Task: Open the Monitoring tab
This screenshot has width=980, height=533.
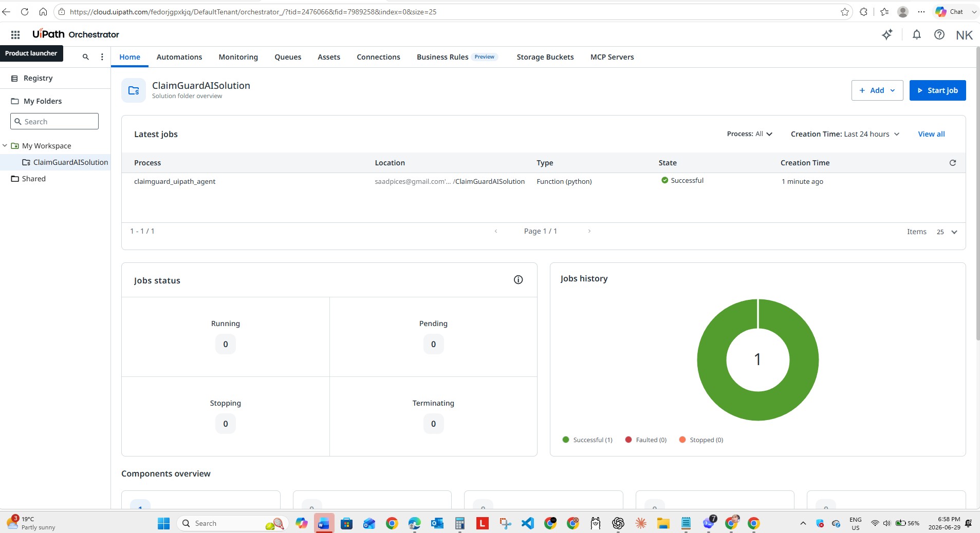Action: point(238,57)
